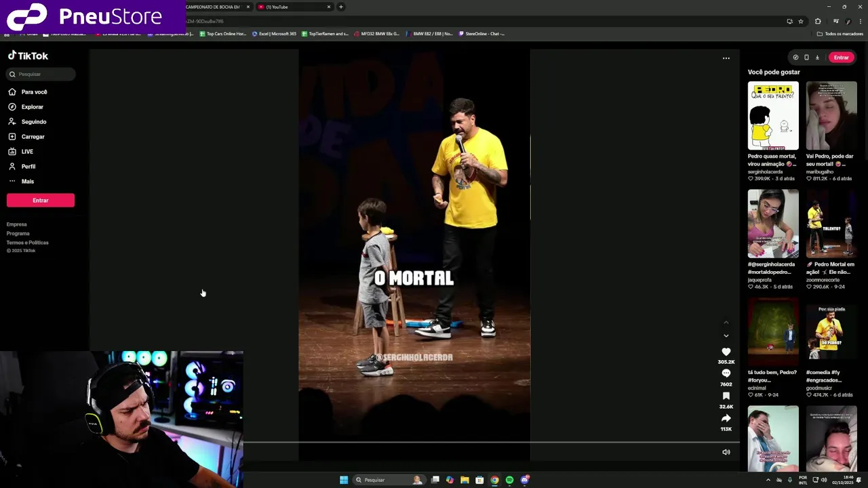Open the Seguindo section

pos(28,121)
